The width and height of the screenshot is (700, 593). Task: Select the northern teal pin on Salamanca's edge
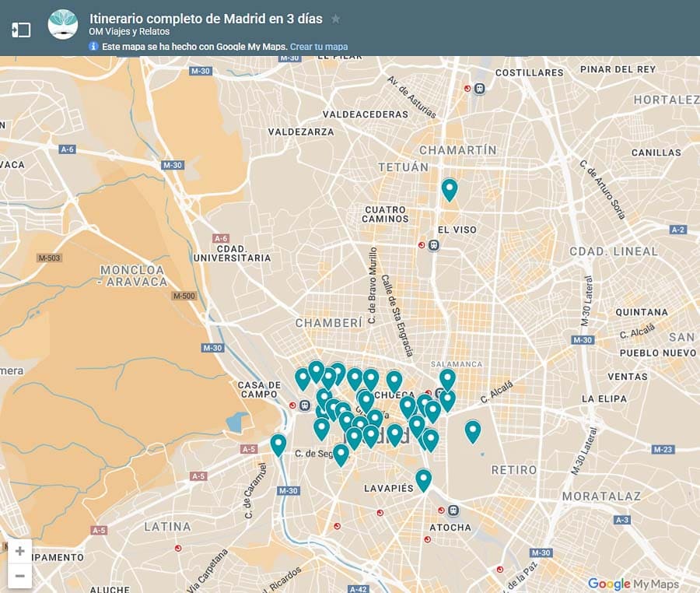click(447, 381)
